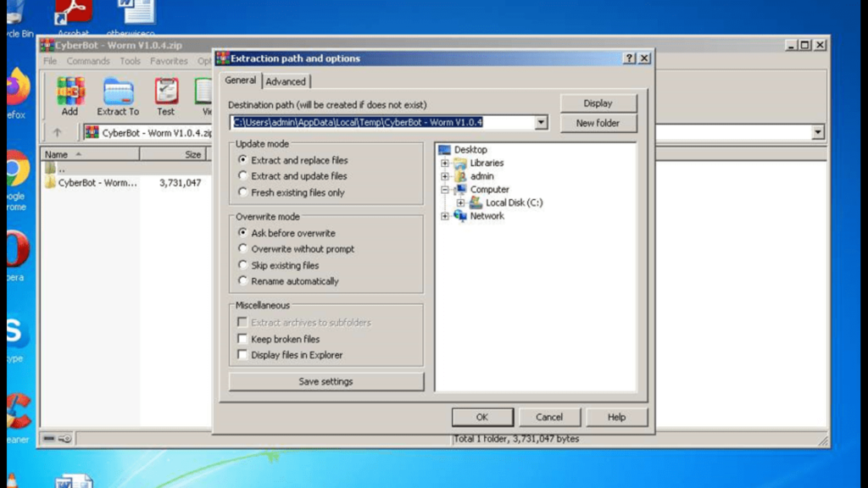Screen dimensions: 868x488
Task: Enable Keep broken files checkbox
Action: click(242, 339)
